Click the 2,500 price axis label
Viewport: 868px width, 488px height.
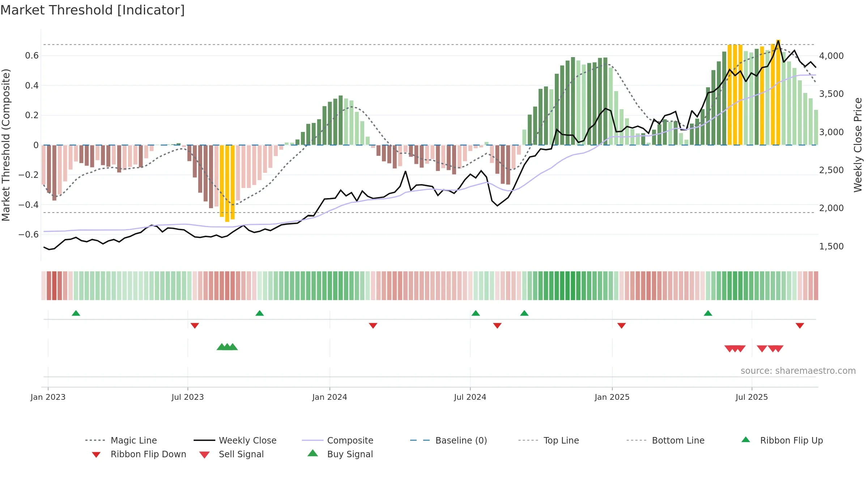click(831, 170)
